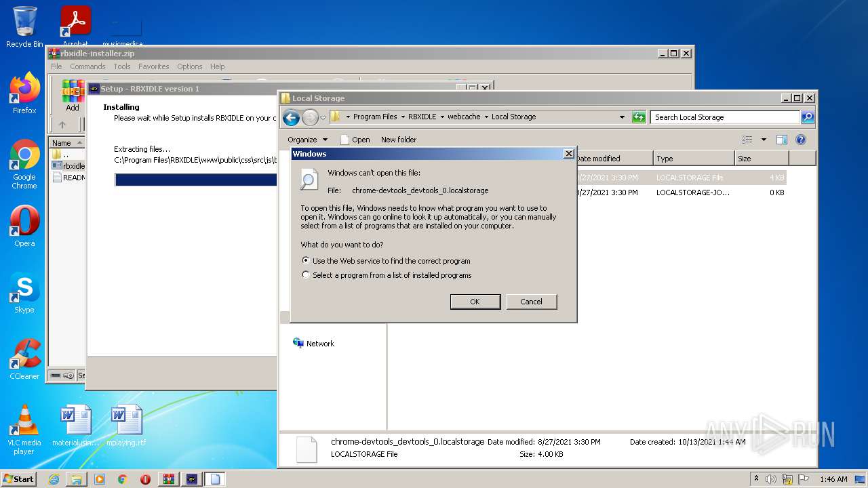Expand the arrow before webcache breadcrumb

pyautogui.click(x=442, y=117)
